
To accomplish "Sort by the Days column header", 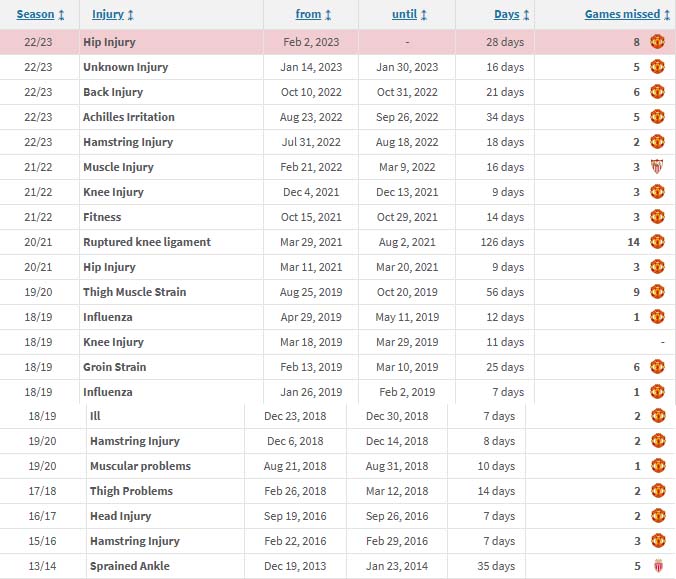I will [x=512, y=14].
